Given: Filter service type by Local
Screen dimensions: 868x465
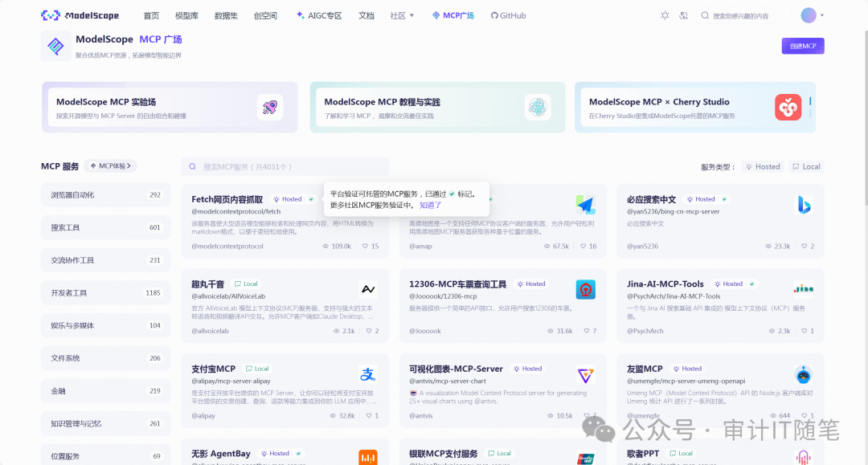Looking at the screenshot, I should tap(806, 166).
